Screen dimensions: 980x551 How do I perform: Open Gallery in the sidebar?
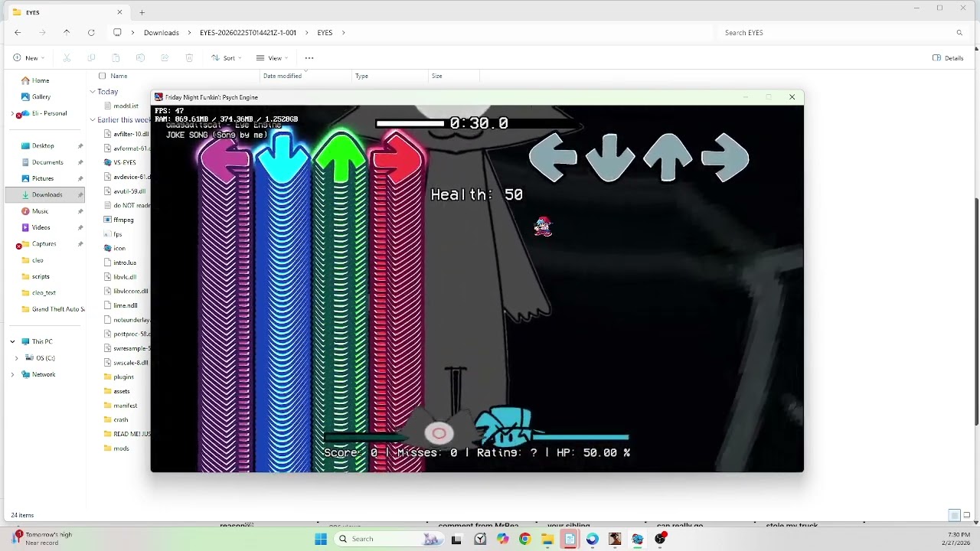pyautogui.click(x=35, y=96)
